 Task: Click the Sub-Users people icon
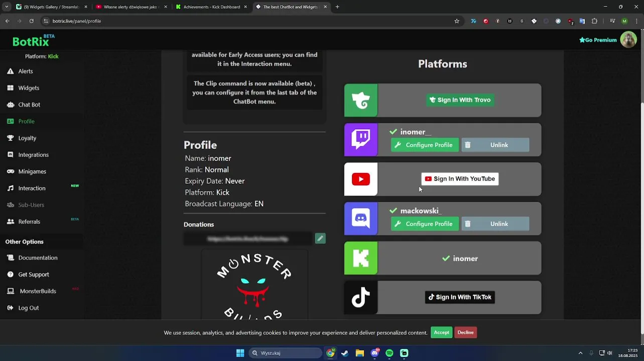coord(10,205)
